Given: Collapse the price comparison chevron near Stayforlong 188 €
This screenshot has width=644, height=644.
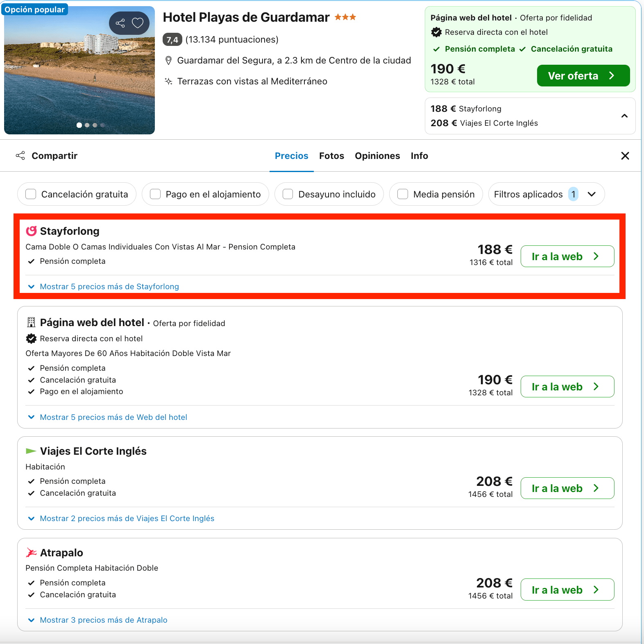Looking at the screenshot, I should 624,116.
